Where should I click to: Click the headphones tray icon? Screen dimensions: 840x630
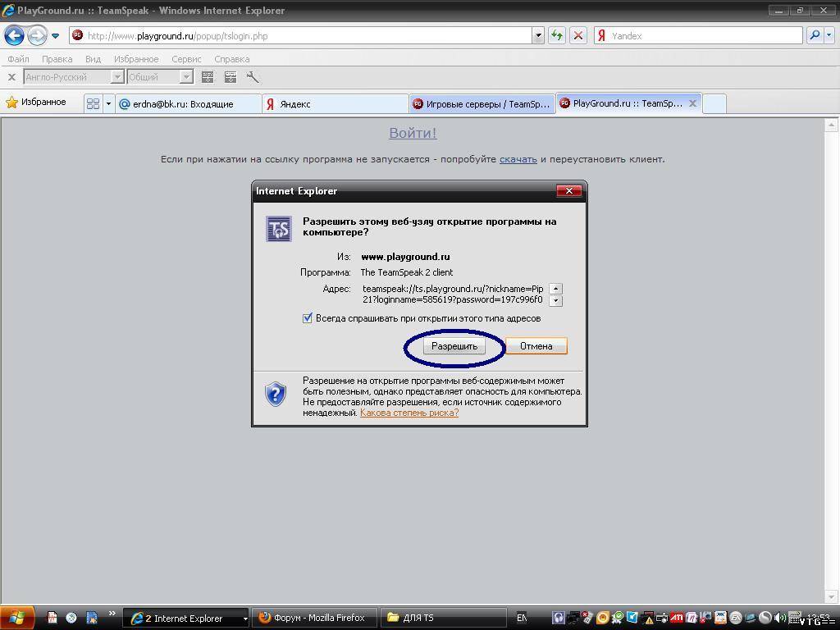[x=558, y=619]
